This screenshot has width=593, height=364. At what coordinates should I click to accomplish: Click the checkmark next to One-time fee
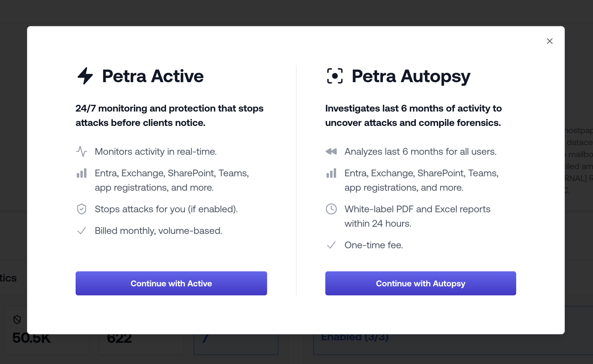tap(331, 245)
